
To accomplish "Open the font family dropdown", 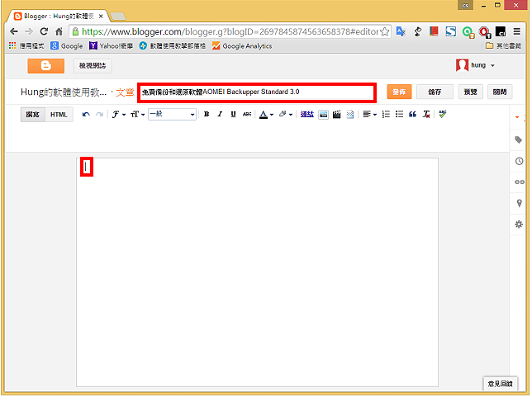I will point(119,115).
